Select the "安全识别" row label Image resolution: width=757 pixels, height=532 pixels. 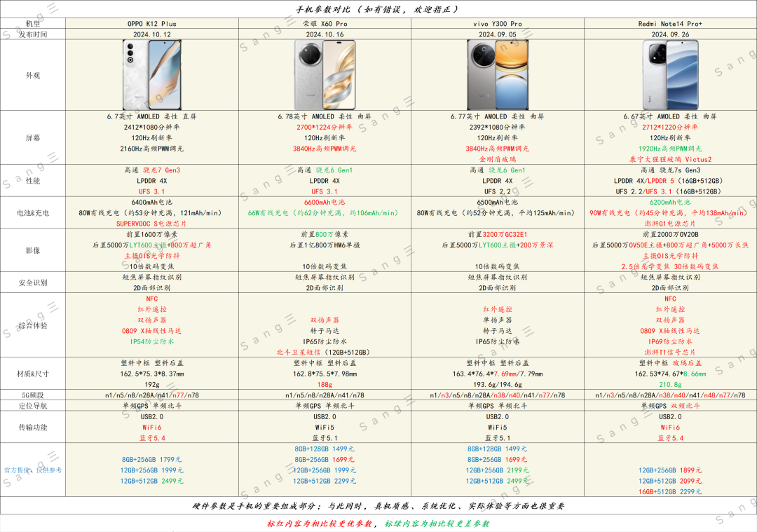click(33, 282)
